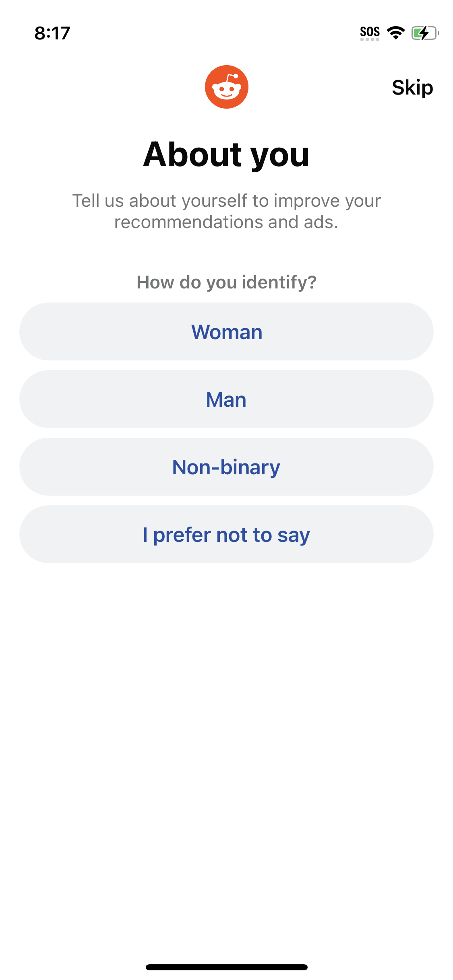The image size is (453, 980).
Task: Tap the word 'identify?' in the question
Action: (279, 282)
